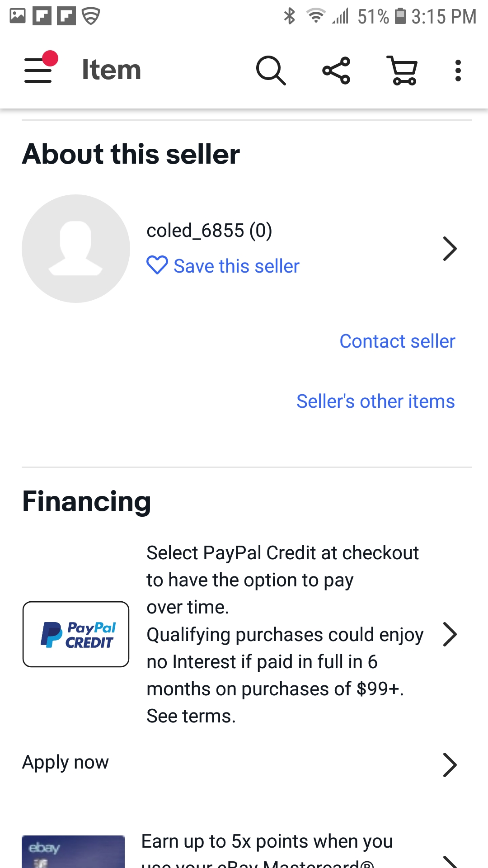
Task: Expand the Apply now row arrow
Action: (450, 764)
